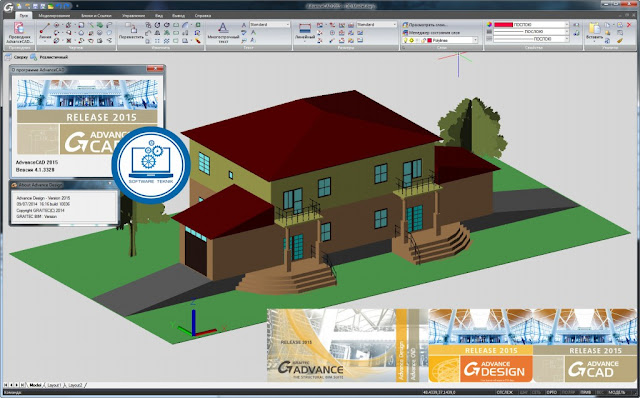640x398 pixels.
Task: Select the Circle tool in Черчение panel
Action: 56,25
